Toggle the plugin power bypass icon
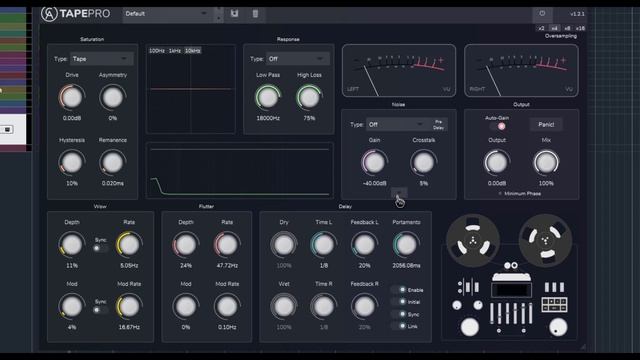 (542, 13)
